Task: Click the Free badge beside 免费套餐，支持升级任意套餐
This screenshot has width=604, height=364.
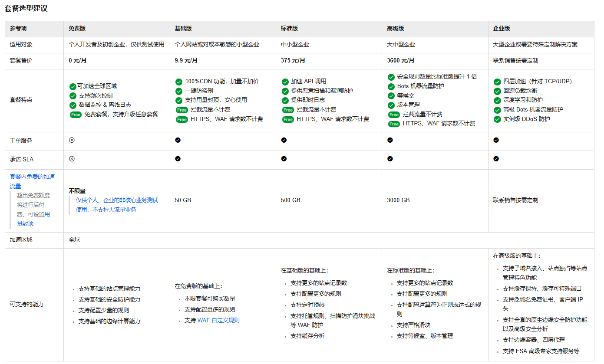Action: [x=76, y=115]
